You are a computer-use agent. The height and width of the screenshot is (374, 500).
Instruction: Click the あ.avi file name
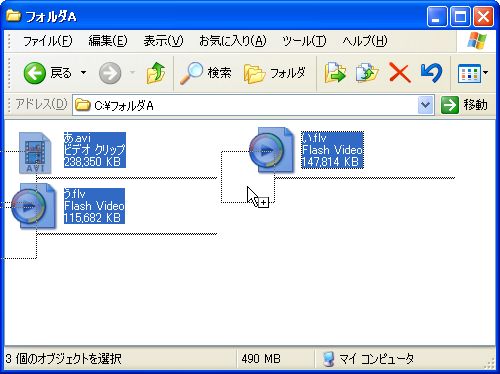pyautogui.click(x=77, y=137)
